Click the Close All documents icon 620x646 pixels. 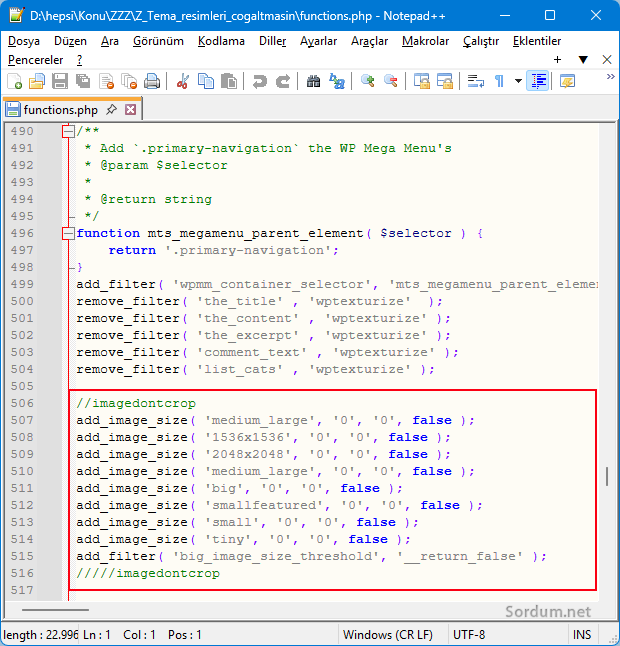click(x=129, y=81)
